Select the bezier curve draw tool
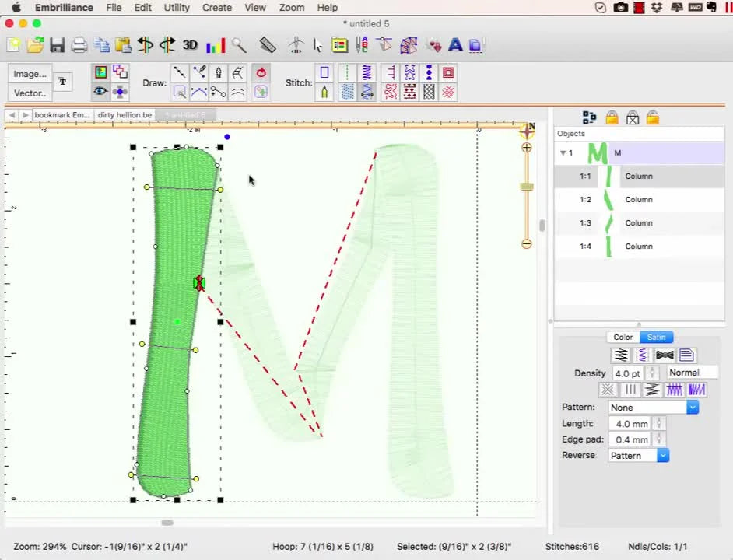The width and height of the screenshot is (733, 560). pyautogui.click(x=198, y=92)
